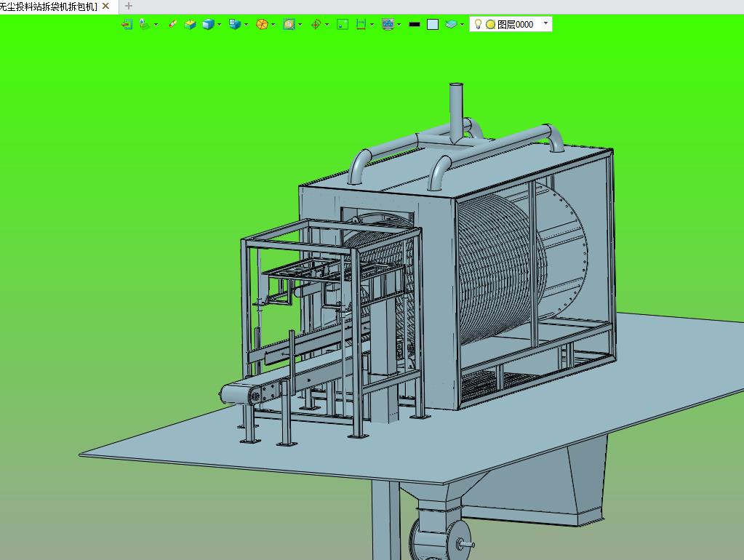Viewport: 744px width, 560px height.
Task: Open a new tab with plus button
Action: [x=129, y=6]
